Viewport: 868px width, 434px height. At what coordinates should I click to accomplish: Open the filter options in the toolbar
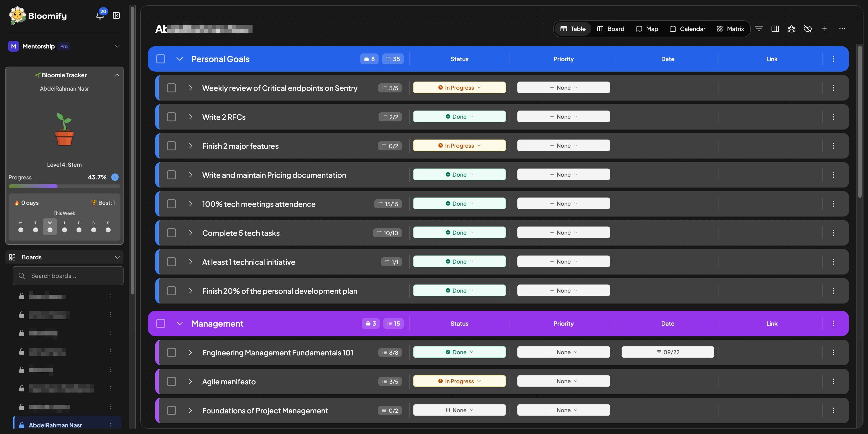coord(759,29)
